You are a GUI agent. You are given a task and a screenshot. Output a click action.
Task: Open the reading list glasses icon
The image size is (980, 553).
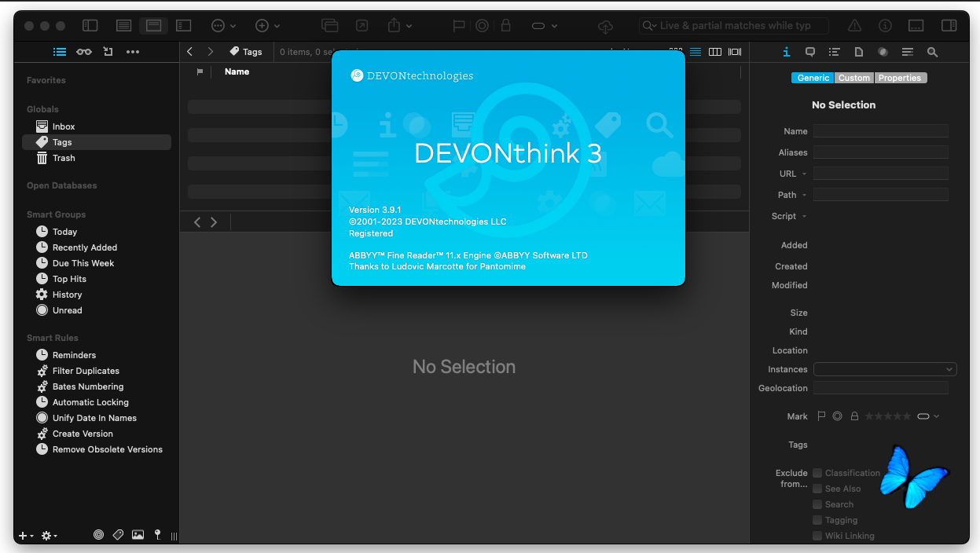(x=84, y=52)
